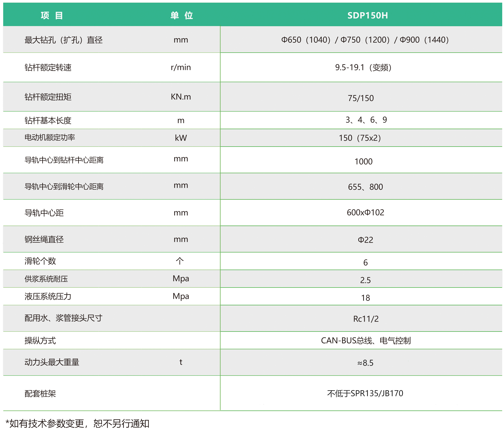Click the 不低于SPR135/JB170 value
Image resolution: width=504 pixels, height=435 pixels.
[365, 393]
